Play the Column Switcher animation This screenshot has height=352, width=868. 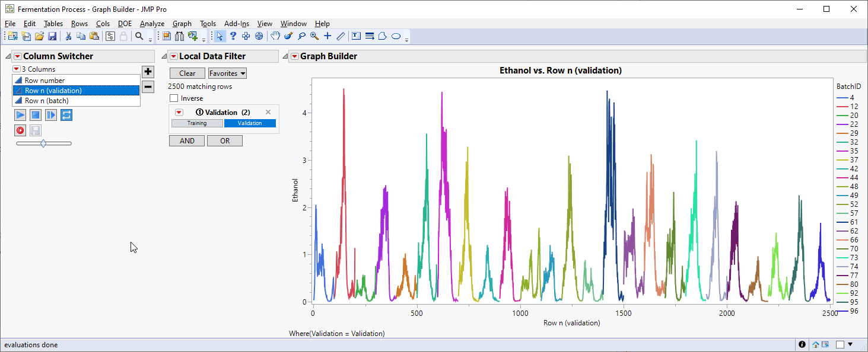click(20, 115)
